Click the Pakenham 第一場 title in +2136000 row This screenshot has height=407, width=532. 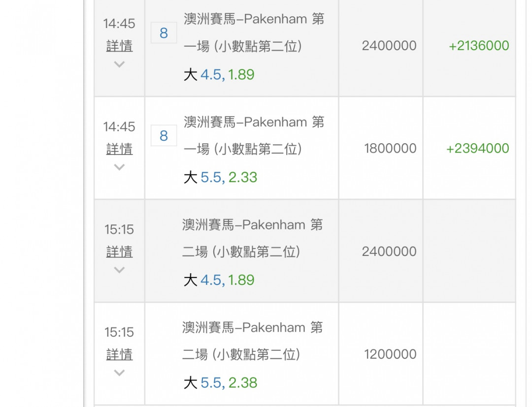[x=254, y=32]
